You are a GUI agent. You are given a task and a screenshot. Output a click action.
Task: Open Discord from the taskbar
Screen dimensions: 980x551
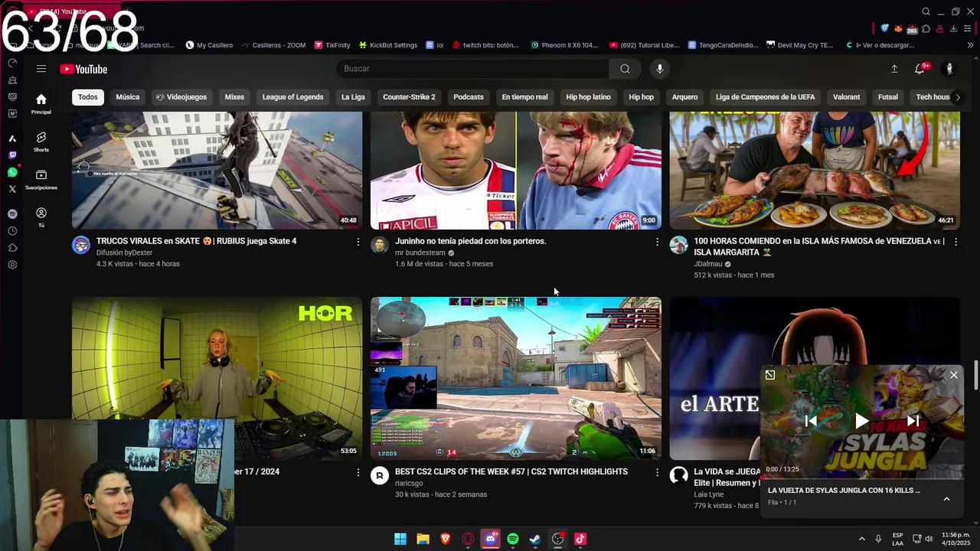tap(491, 539)
